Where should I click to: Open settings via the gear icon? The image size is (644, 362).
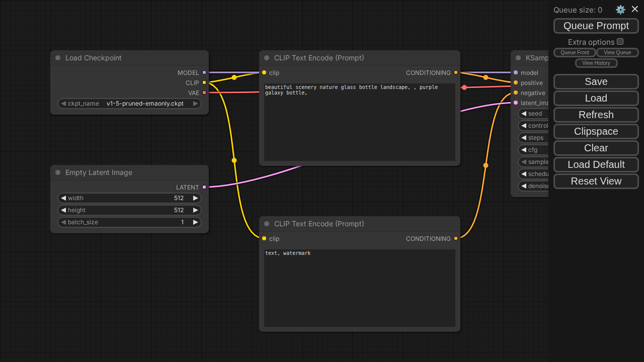tap(620, 10)
